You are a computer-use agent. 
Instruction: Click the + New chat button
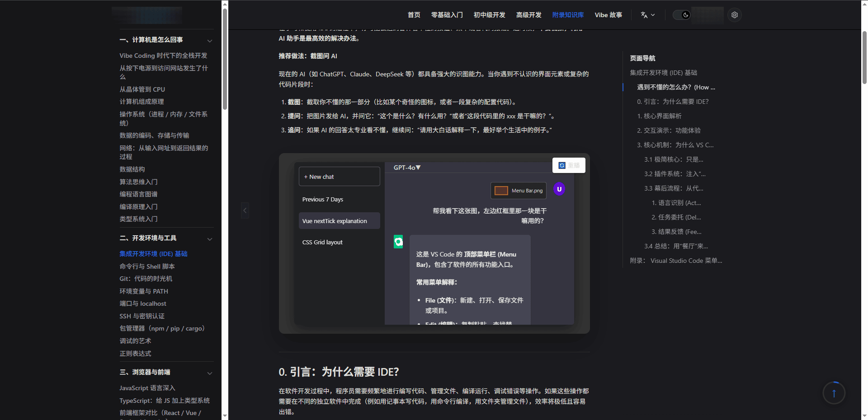tap(339, 177)
